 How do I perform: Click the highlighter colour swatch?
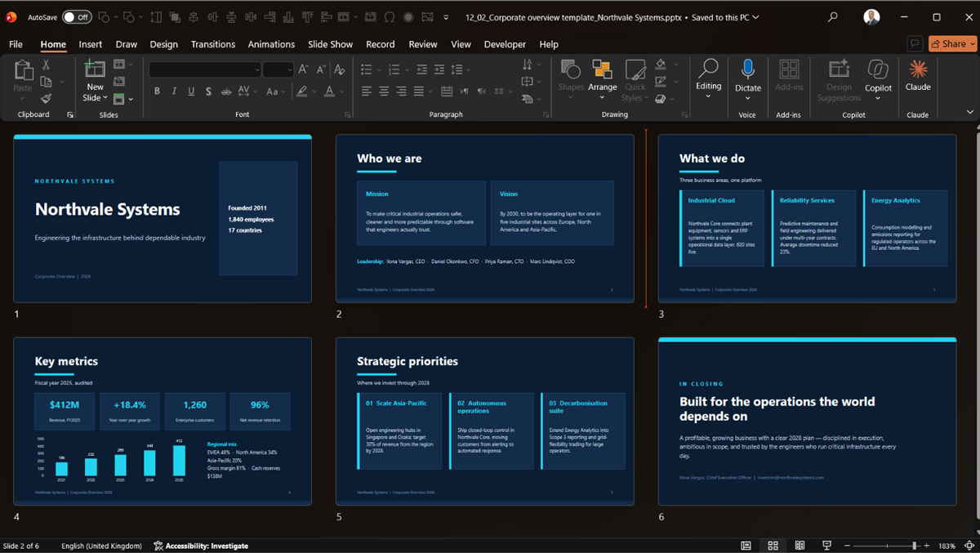point(301,91)
